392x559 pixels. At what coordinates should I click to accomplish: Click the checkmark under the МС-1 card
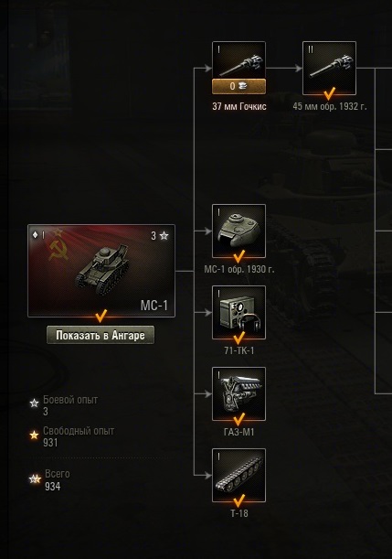(x=101, y=317)
